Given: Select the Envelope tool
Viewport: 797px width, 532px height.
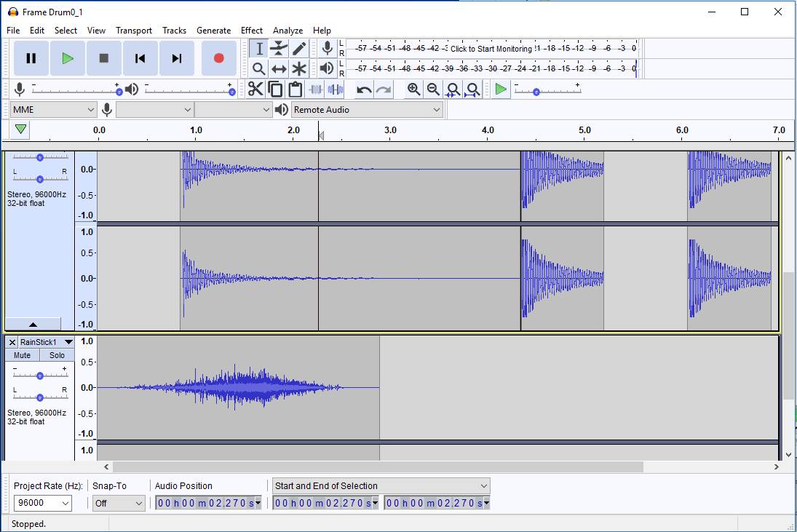Looking at the screenshot, I should click(279, 48).
